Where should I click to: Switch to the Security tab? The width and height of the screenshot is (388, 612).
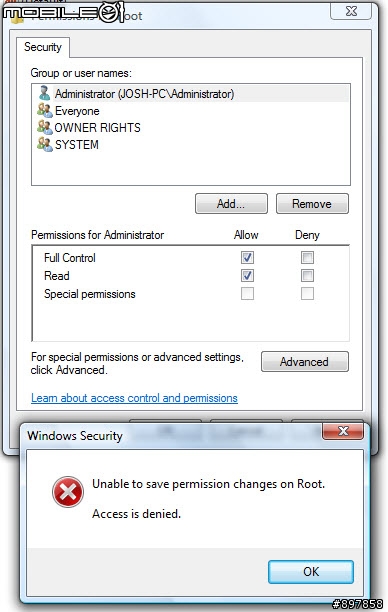click(x=43, y=47)
